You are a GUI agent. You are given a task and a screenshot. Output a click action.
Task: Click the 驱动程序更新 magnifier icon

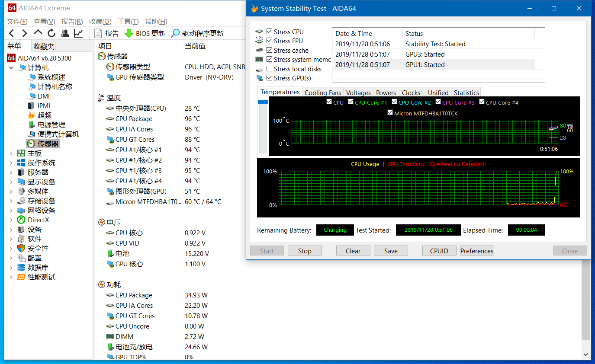pos(175,33)
